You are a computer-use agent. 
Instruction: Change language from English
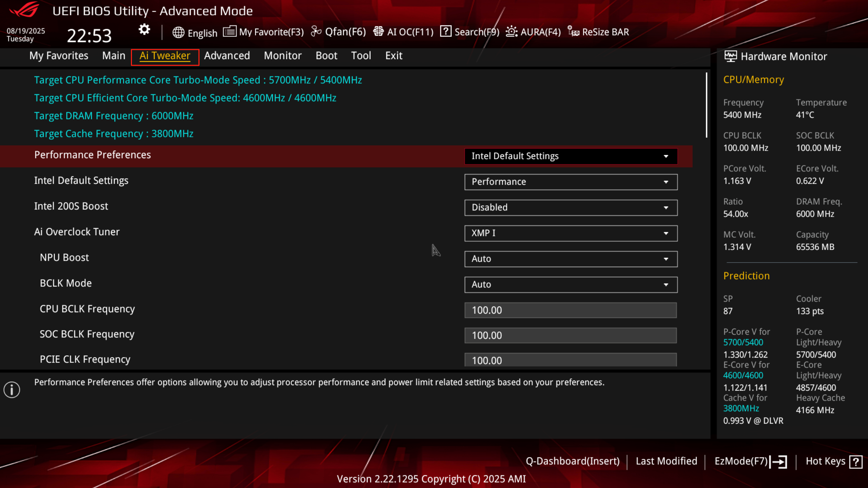[x=202, y=33]
